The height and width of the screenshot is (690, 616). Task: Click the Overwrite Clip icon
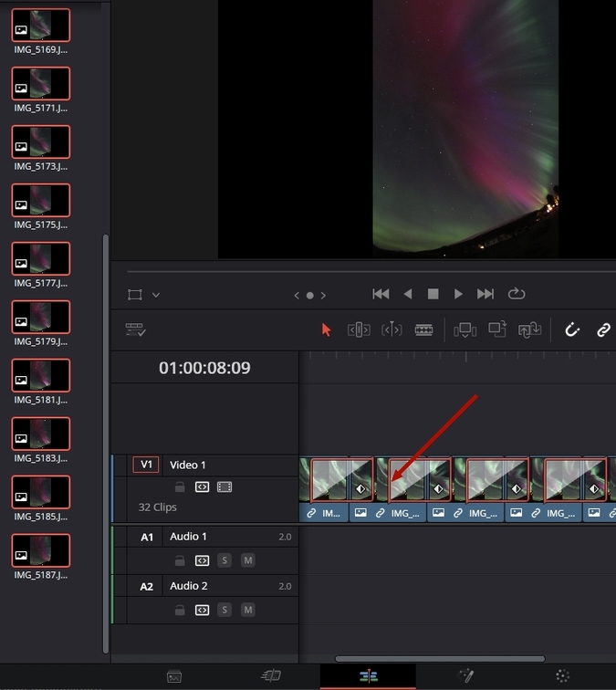[497, 330]
